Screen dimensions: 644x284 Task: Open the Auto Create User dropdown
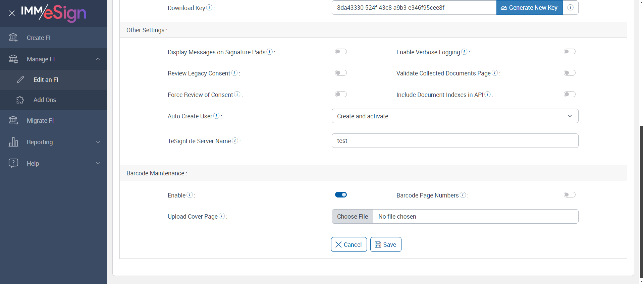click(455, 116)
